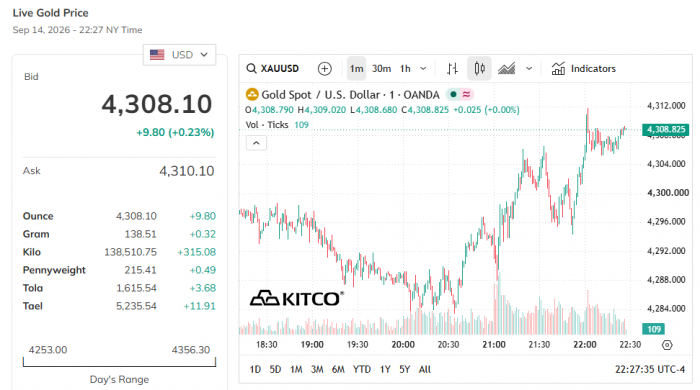Click the bid price 4,308.10
Viewport: 700px width, 390px height.
pos(157,104)
